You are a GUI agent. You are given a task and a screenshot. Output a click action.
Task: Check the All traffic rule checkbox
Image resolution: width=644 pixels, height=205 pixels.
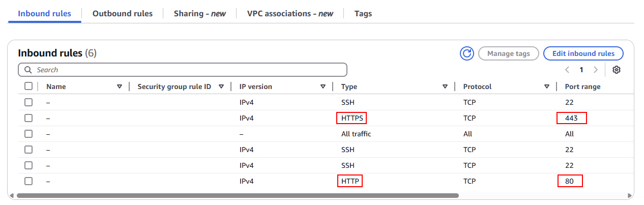click(x=28, y=134)
